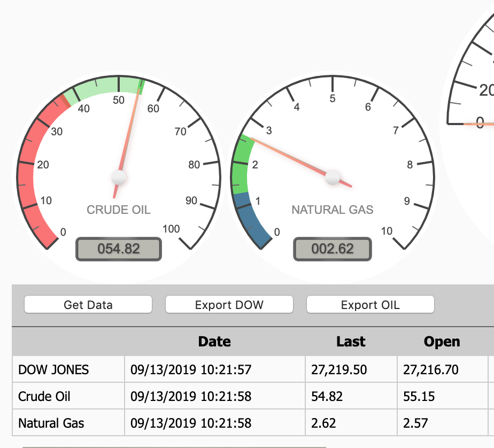The width and height of the screenshot is (494, 448).
Task: Select the Crude Oil row label in table
Action: tap(44, 396)
